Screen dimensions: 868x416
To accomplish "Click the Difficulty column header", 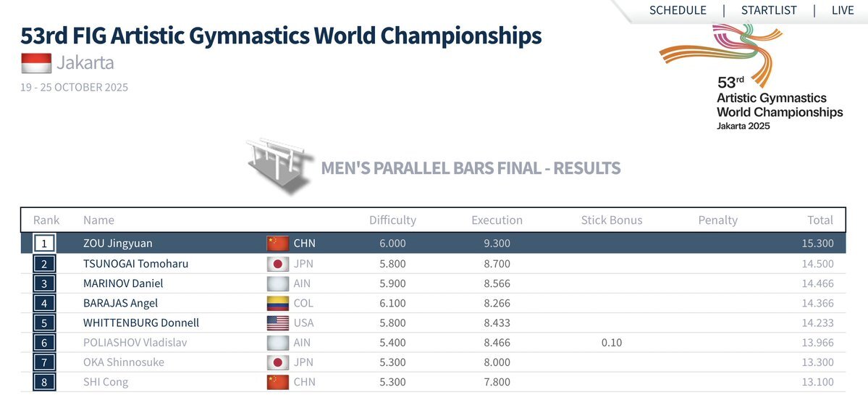I will click(x=392, y=220).
